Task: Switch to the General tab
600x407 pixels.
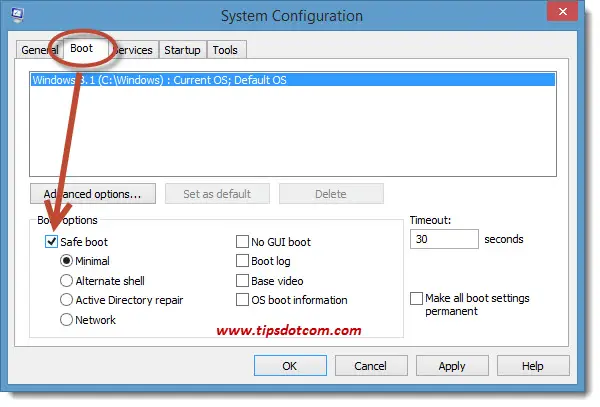Action: [39, 50]
